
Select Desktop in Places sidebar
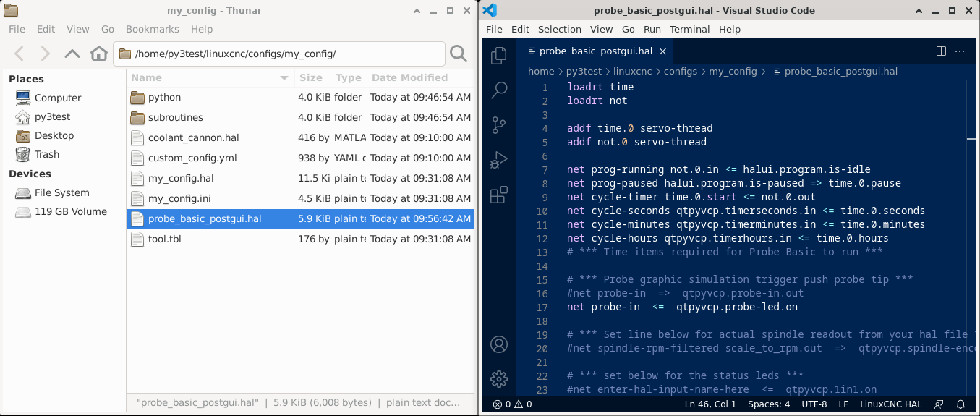[44, 135]
